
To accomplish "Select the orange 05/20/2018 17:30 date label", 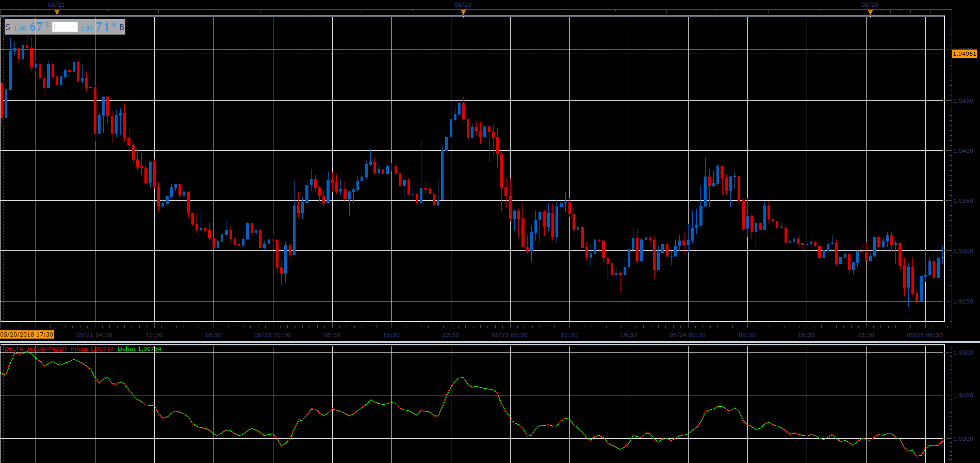I will pyautogui.click(x=27, y=334).
